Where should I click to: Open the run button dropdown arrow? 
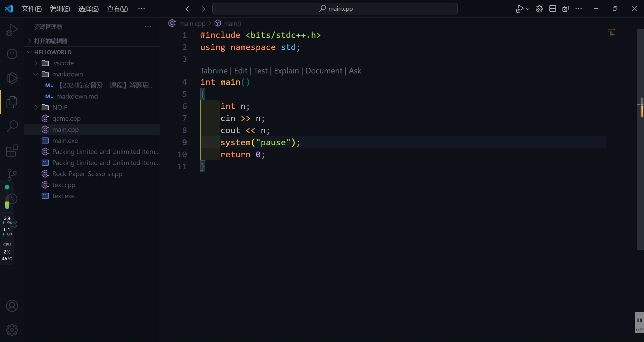(x=528, y=9)
